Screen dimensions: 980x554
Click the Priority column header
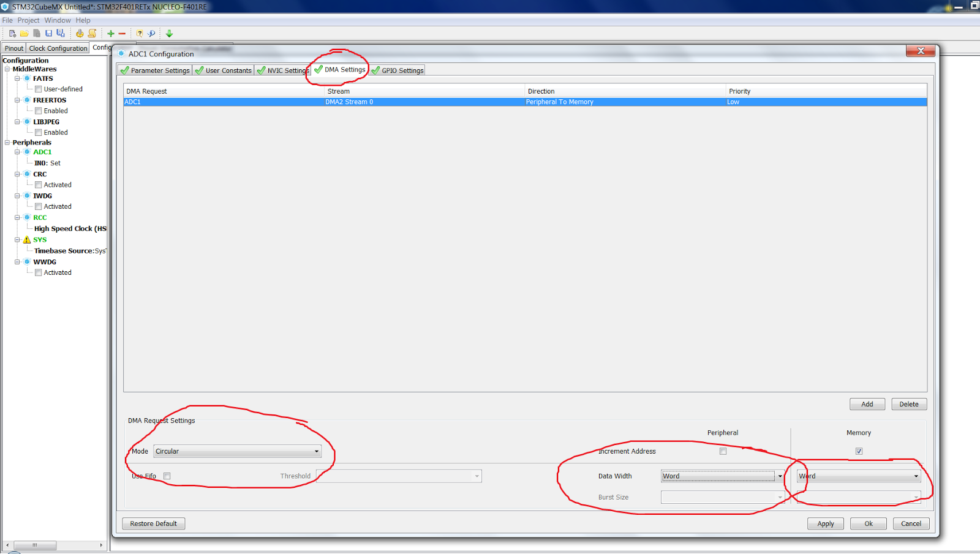(x=826, y=91)
